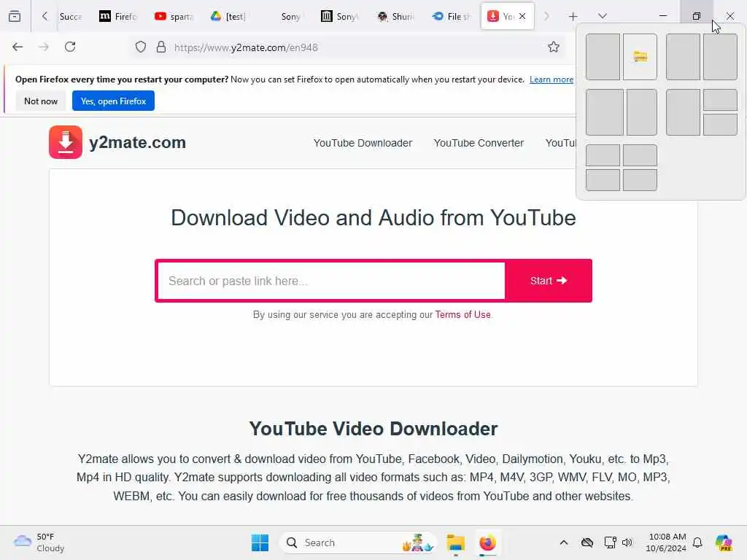Switch to the second Sony tab with icon
Image resolution: width=747 pixels, height=560 pixels.
[x=340, y=17]
